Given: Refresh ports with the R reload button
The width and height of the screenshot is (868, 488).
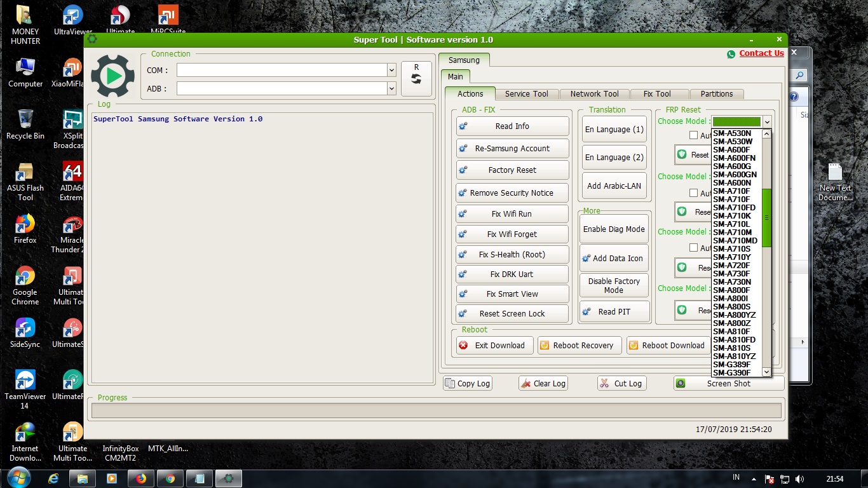Looking at the screenshot, I should point(416,79).
